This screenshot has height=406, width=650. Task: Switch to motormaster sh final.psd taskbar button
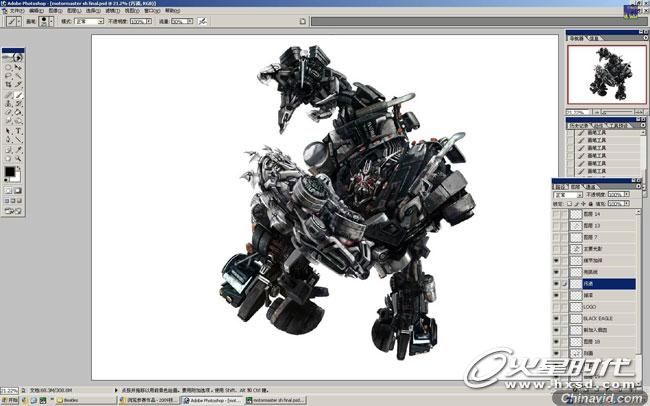pos(276,400)
